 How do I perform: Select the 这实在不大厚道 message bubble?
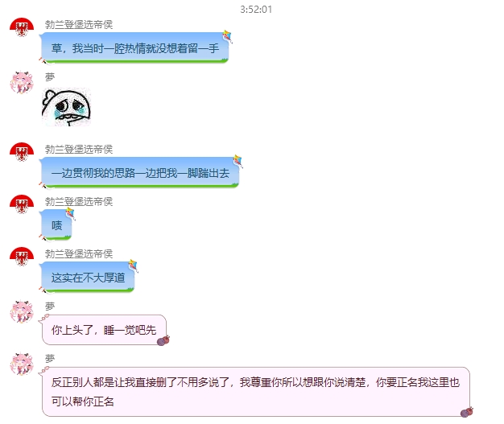coord(88,278)
